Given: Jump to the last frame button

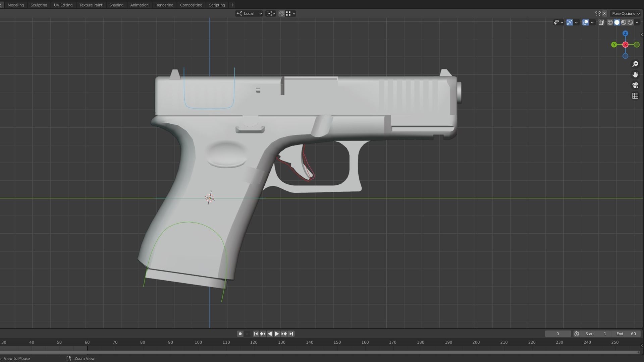Looking at the screenshot, I should coord(291,334).
